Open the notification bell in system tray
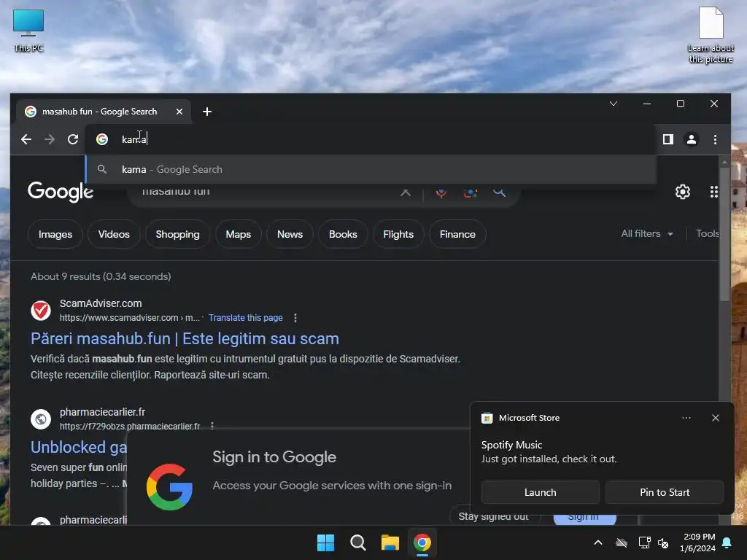Image resolution: width=747 pixels, height=560 pixels. click(x=727, y=542)
